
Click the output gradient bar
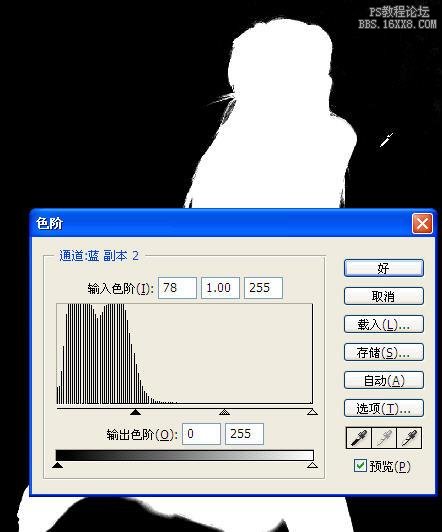click(185, 455)
